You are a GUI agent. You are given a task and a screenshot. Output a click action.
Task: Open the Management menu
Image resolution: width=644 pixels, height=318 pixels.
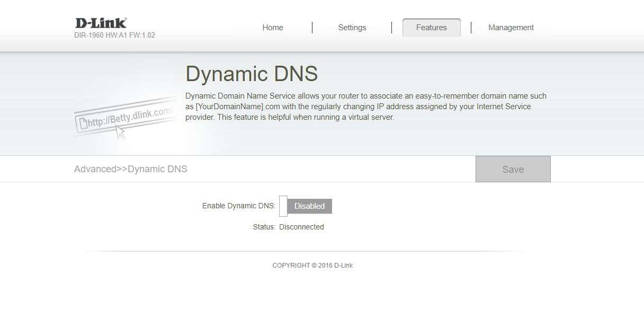511,28
